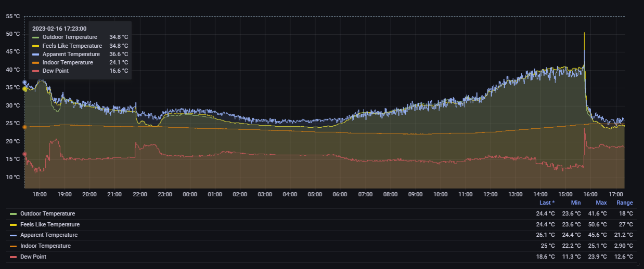Click the 17:00 time axis label
This screenshot has width=644, height=269.
click(x=616, y=194)
